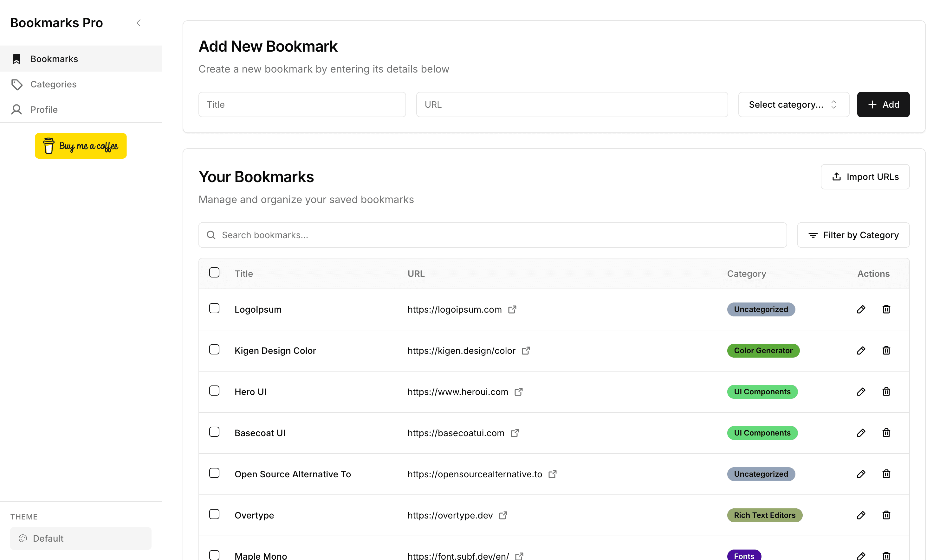Open the Bookmarks page in the sidebar
This screenshot has width=946, height=560.
(81, 59)
